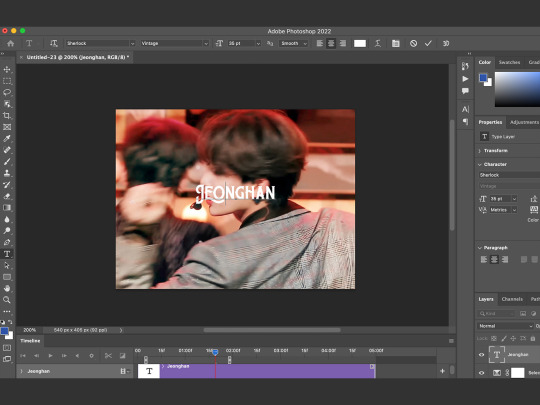This screenshot has width=540, height=405.
Task: Select the Blur tool
Action: click(7, 219)
